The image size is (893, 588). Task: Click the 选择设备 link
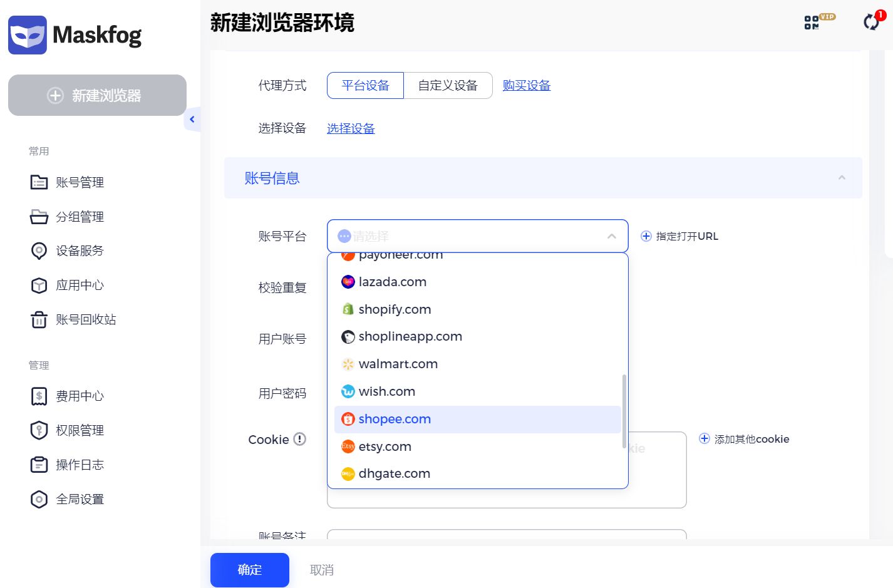point(351,128)
